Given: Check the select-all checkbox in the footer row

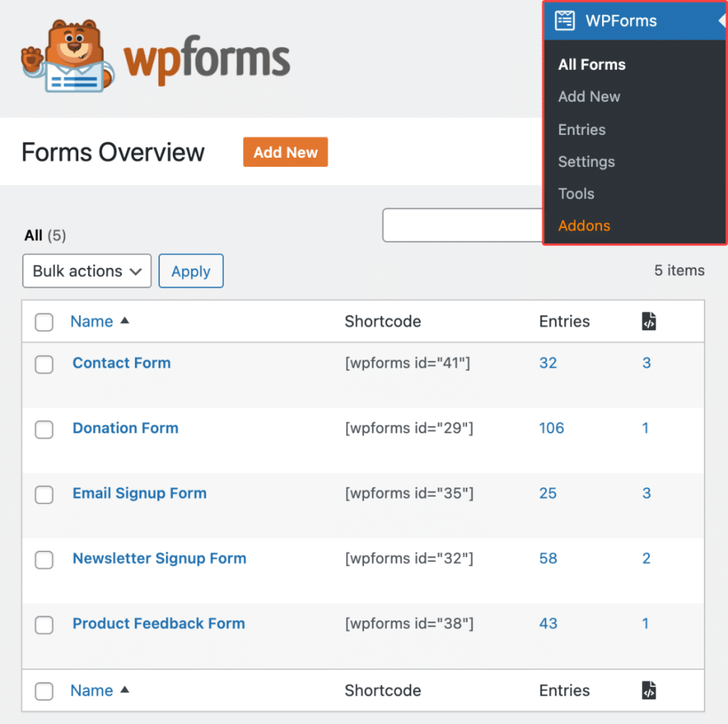Looking at the screenshot, I should point(43,690).
